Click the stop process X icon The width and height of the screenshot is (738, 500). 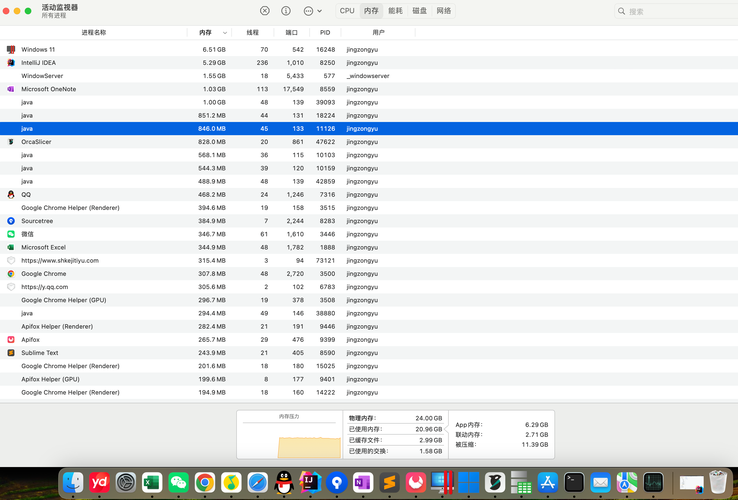coord(265,11)
